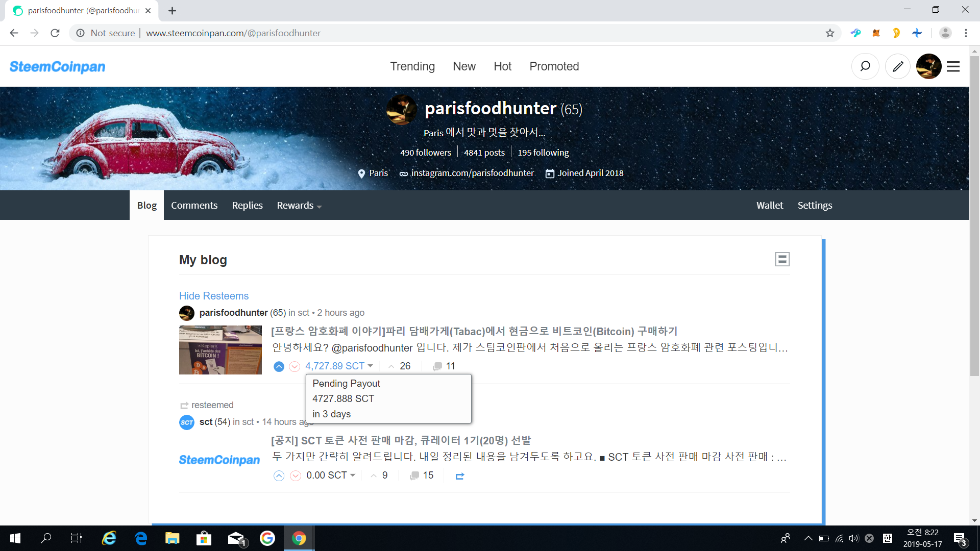980x551 pixels.
Task: Open instagram.com/parisfoodhunter profile link
Action: point(472,173)
